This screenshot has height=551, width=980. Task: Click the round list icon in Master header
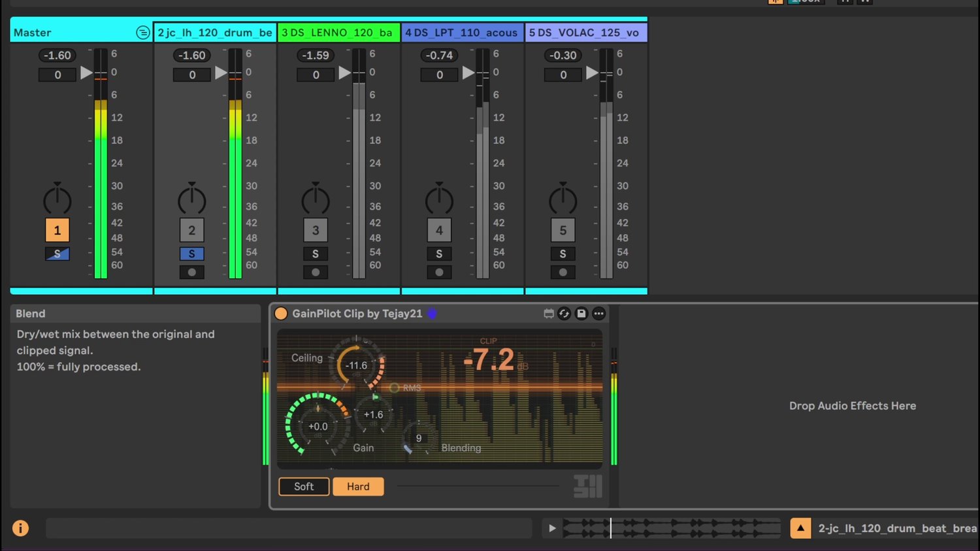pos(142,33)
